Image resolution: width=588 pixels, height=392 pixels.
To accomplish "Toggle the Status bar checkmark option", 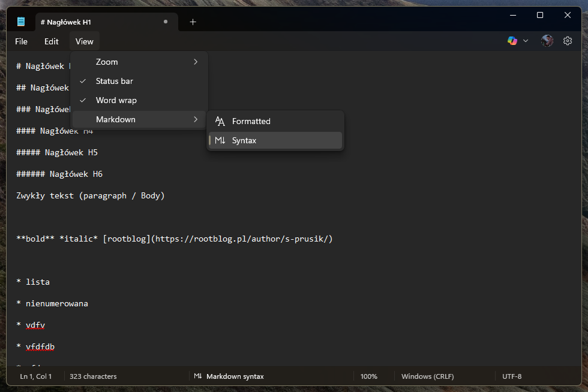I will coord(114,81).
